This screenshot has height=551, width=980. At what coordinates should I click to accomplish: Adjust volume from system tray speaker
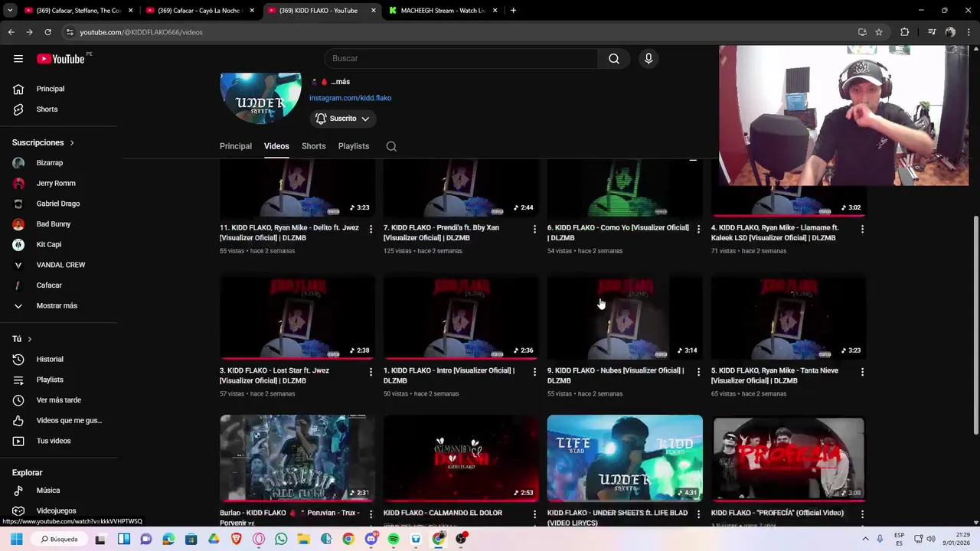[931, 539]
